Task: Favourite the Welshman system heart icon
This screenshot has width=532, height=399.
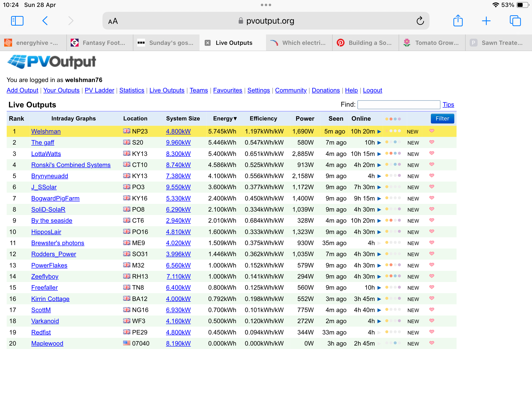Action: pos(432,131)
